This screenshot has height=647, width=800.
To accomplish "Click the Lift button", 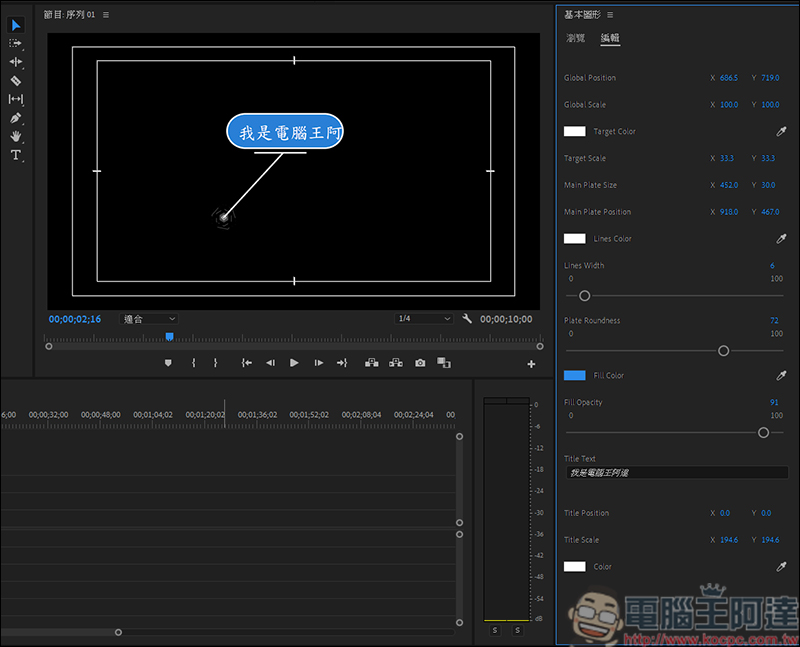I will click(x=371, y=363).
